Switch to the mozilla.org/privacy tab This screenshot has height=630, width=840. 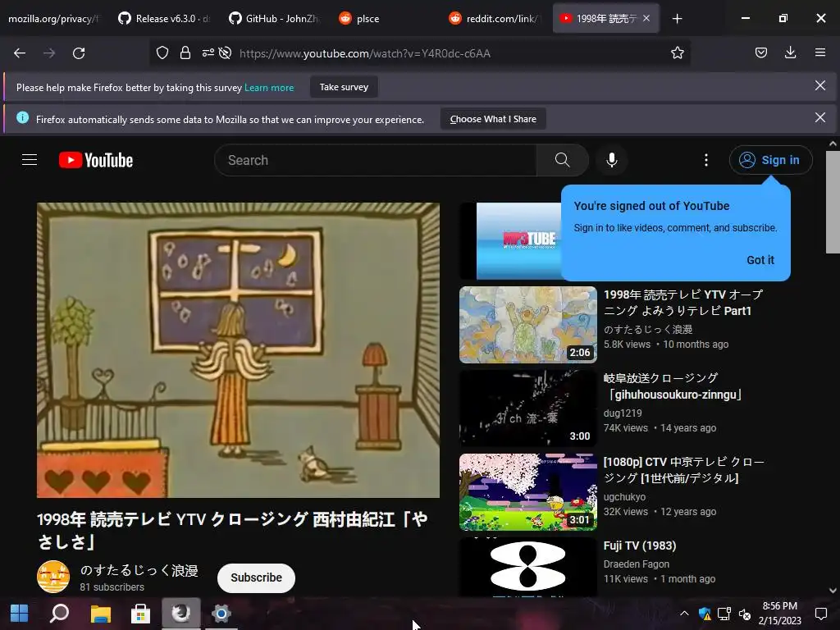coord(53,19)
